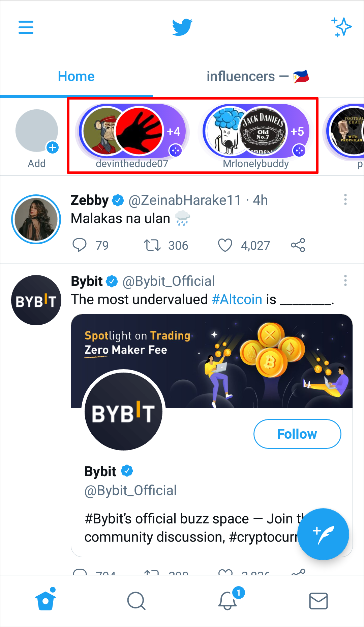Image resolution: width=364 pixels, height=627 pixels.
Task: Open notifications bell with badge
Action: tap(228, 601)
